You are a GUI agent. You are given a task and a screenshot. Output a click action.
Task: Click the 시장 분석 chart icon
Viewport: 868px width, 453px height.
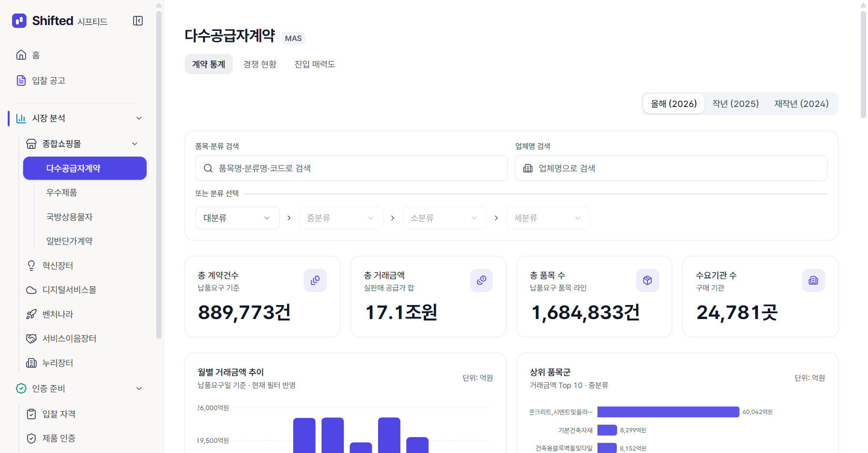21,118
